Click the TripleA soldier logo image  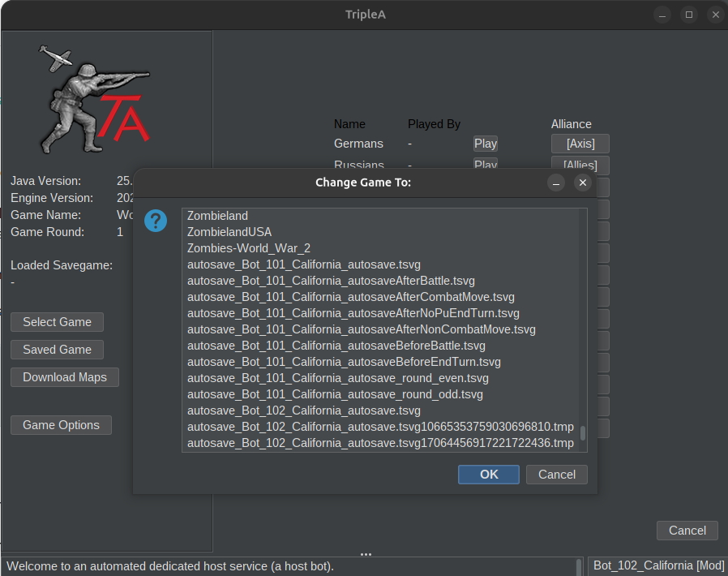[95, 100]
